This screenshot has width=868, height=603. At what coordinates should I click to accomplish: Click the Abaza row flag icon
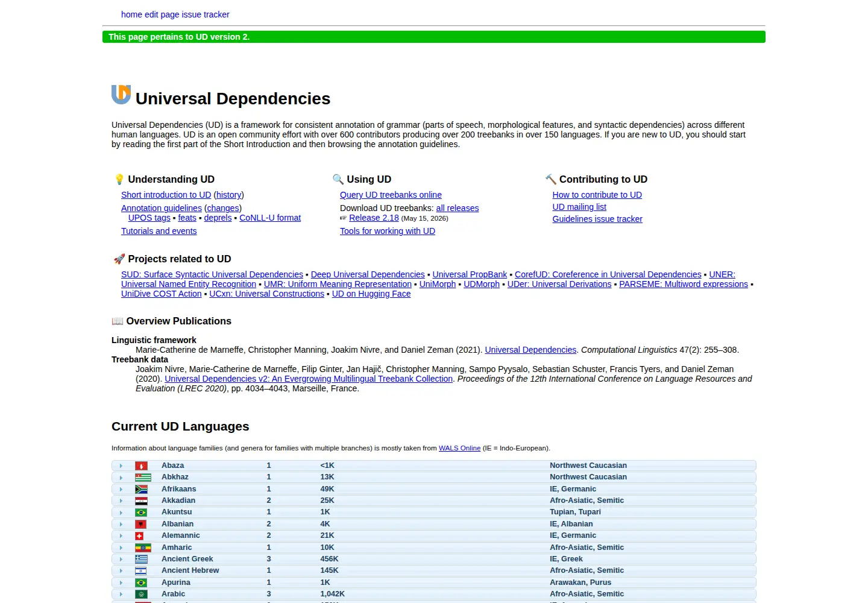pos(141,466)
